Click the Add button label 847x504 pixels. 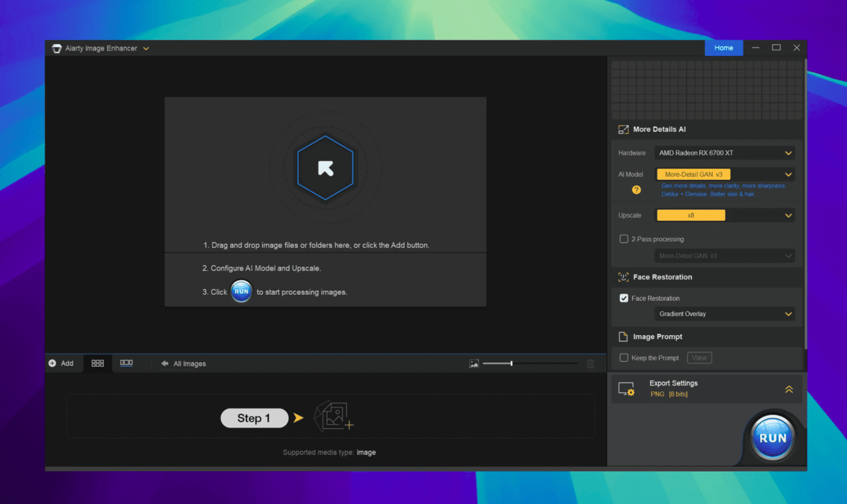[x=67, y=363]
